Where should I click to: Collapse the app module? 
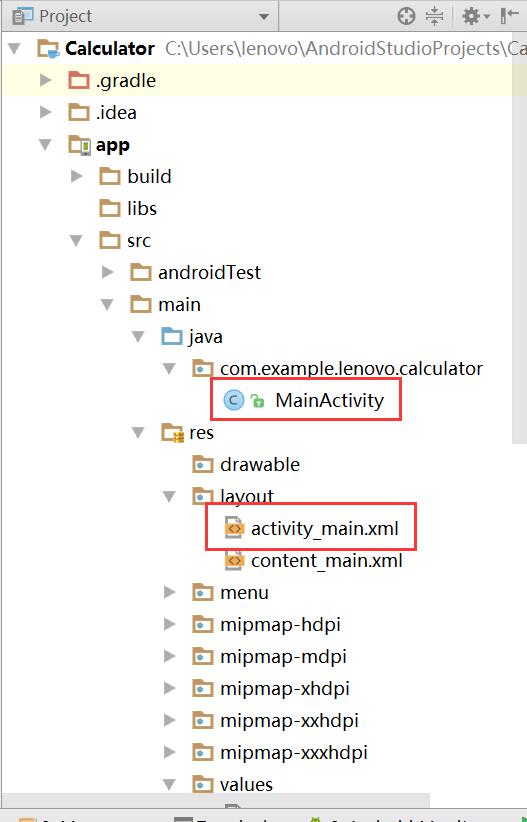coord(46,145)
